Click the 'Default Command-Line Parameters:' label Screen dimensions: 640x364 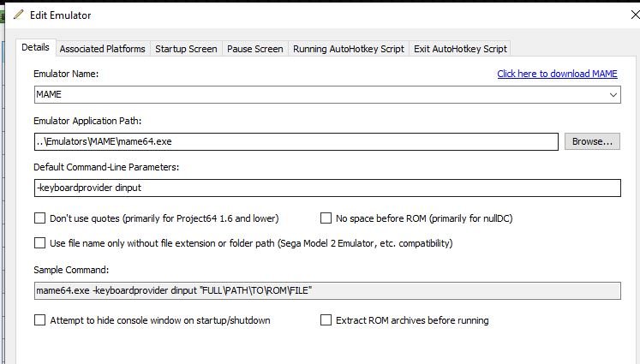click(106, 167)
